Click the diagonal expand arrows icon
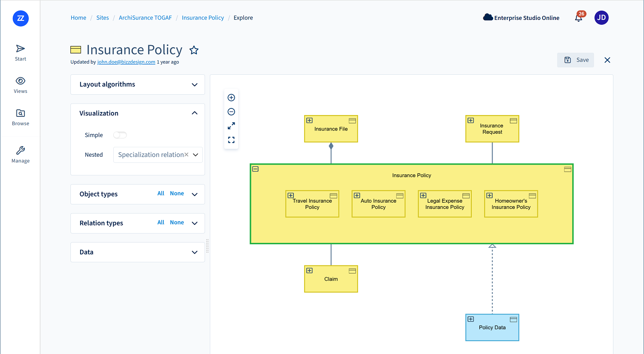This screenshot has width=644, height=354. [231, 126]
